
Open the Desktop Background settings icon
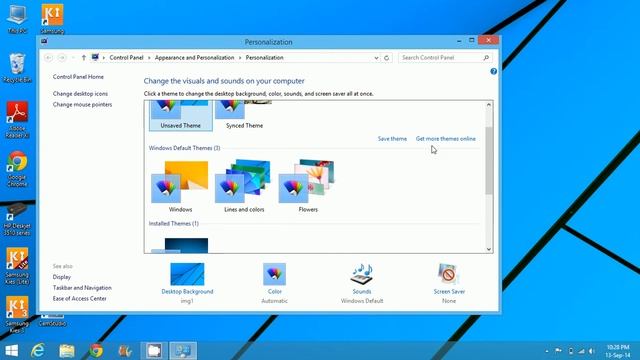click(x=187, y=274)
